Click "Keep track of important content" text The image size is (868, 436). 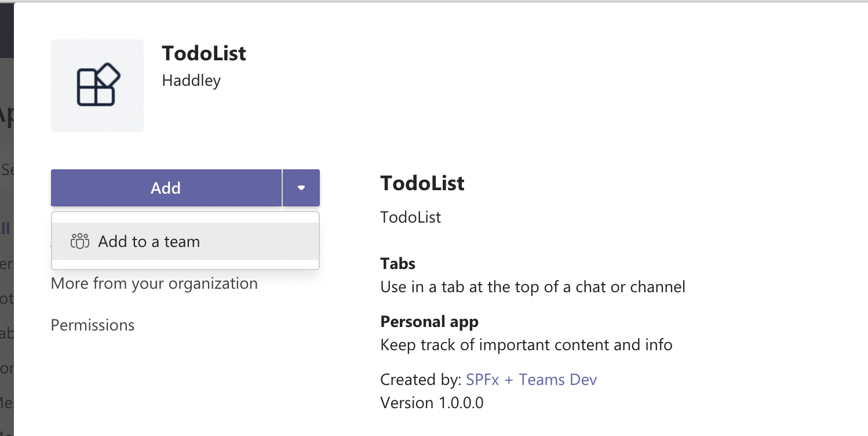526,345
